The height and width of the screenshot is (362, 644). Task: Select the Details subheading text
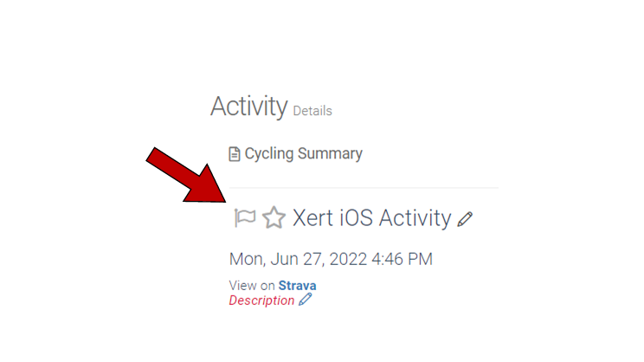coord(312,111)
